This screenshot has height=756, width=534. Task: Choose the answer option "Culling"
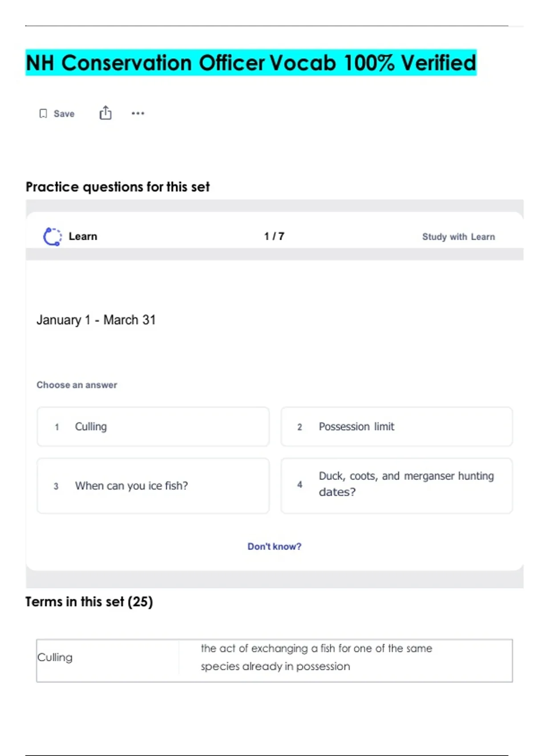point(153,427)
